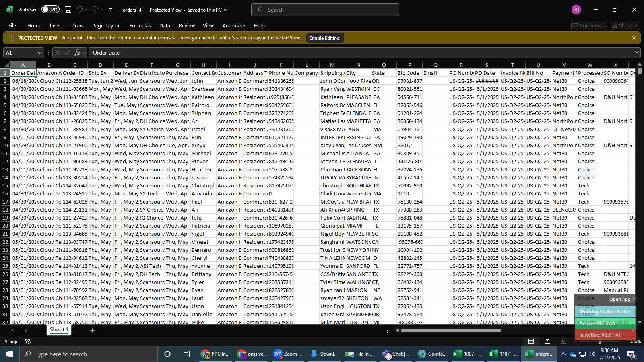Switch to the Draw tab
644x362 pixels.
(x=77, y=25)
